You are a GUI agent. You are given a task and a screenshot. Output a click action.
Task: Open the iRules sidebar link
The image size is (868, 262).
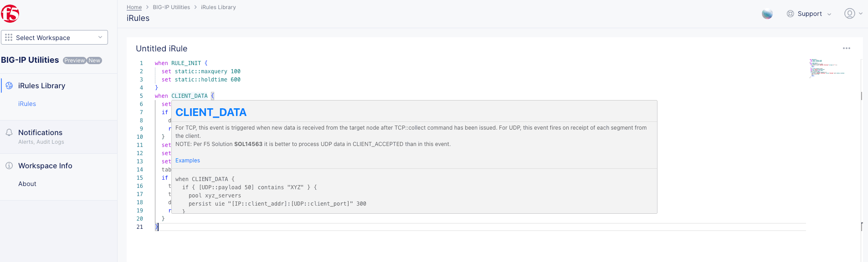pyautogui.click(x=27, y=104)
